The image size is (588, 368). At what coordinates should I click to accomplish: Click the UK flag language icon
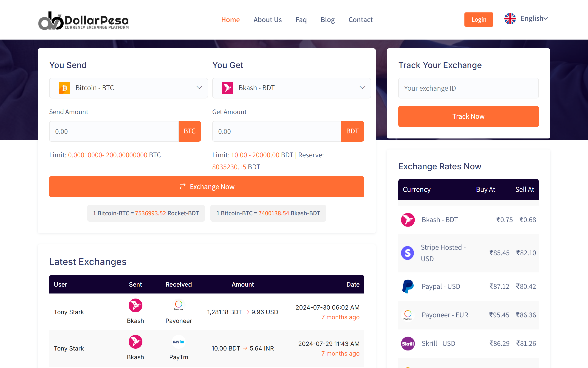510,19
